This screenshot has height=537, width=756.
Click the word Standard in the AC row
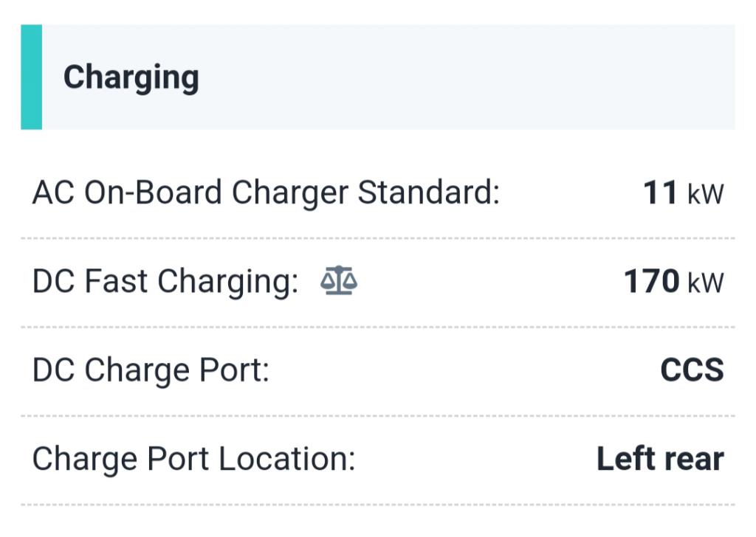428,193
